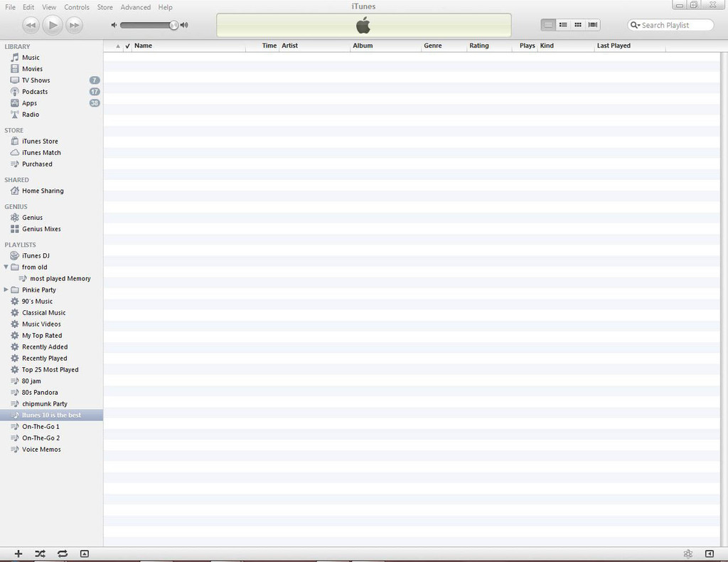Screen dimensions: 728x562
Task: Click the Genius button in bottom right
Action: [x=688, y=553]
